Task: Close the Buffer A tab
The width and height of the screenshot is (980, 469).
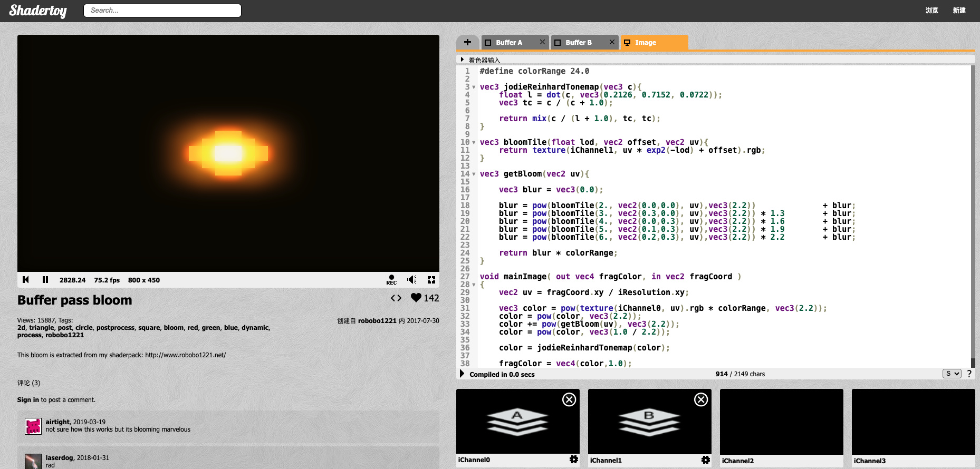Action: coord(542,42)
